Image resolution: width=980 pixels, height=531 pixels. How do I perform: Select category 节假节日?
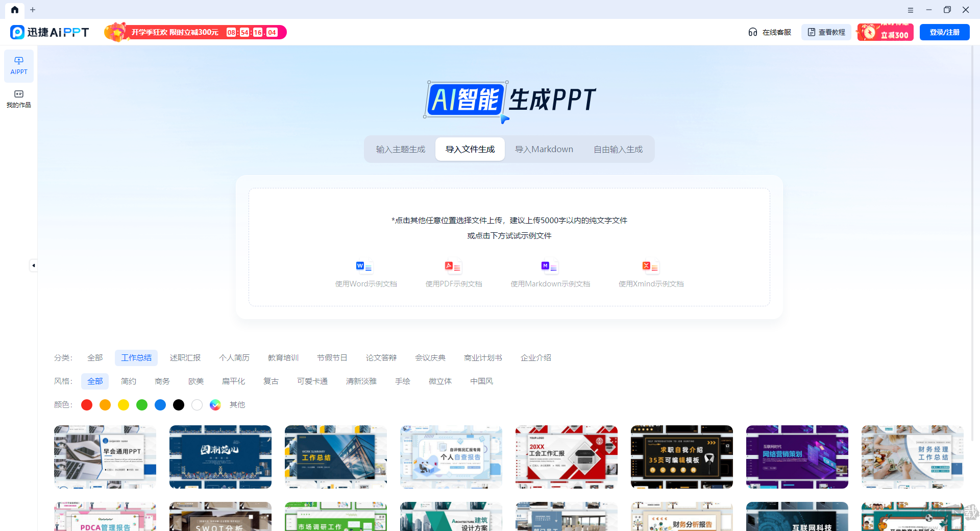[332, 358]
